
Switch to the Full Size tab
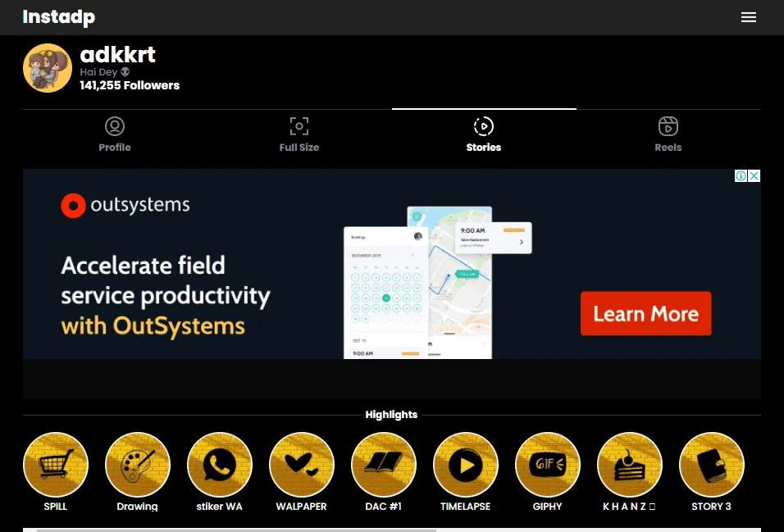(299, 134)
